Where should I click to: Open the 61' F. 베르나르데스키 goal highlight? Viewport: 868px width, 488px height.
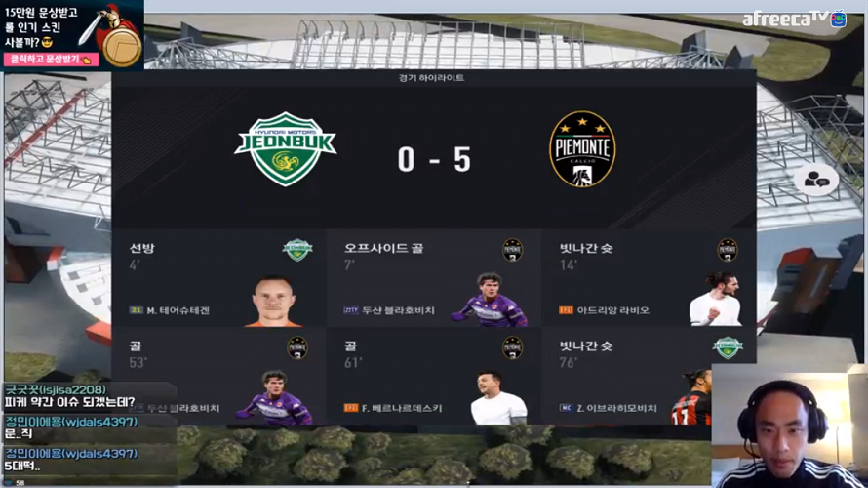tap(433, 376)
